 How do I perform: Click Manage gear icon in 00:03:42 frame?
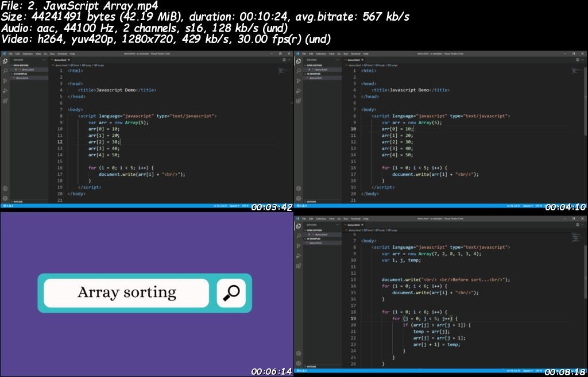pyautogui.click(x=5, y=198)
